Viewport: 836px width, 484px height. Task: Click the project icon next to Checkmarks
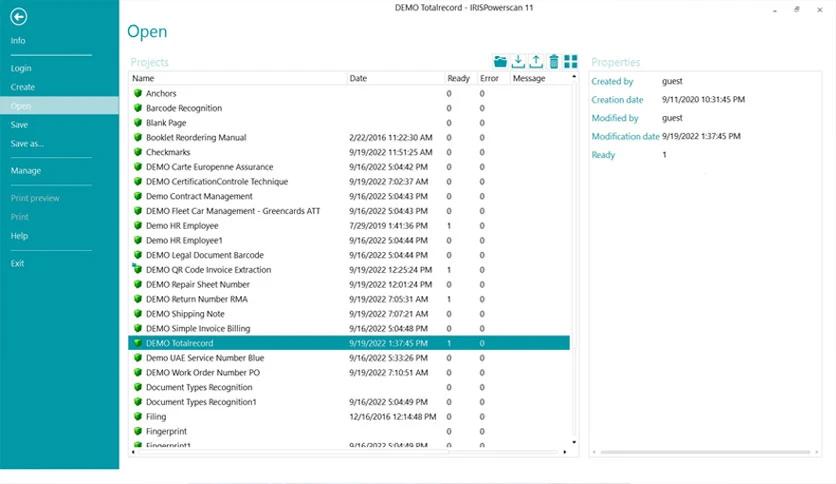click(x=138, y=152)
